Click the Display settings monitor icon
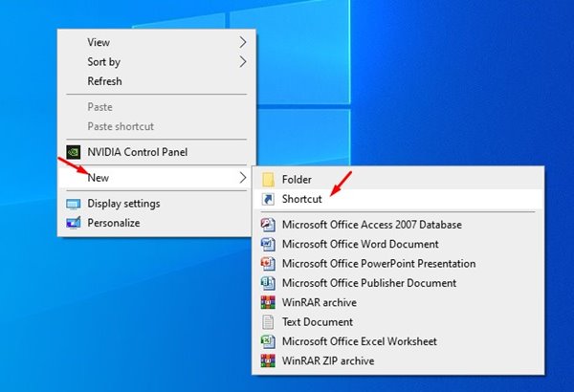 (x=74, y=204)
